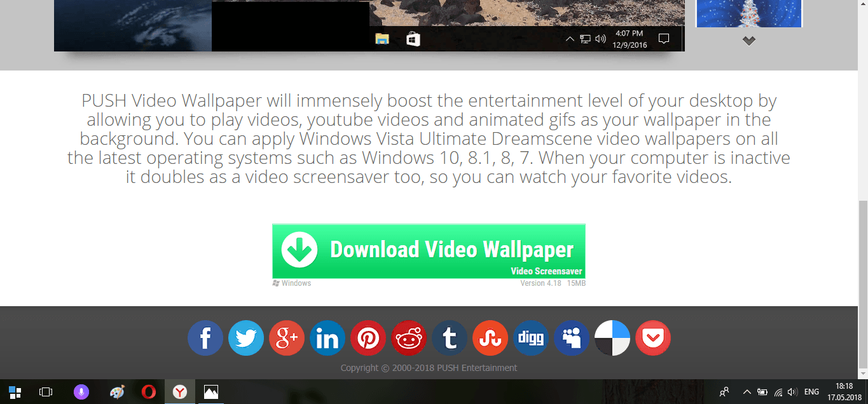Share page on Digg

click(x=531, y=338)
